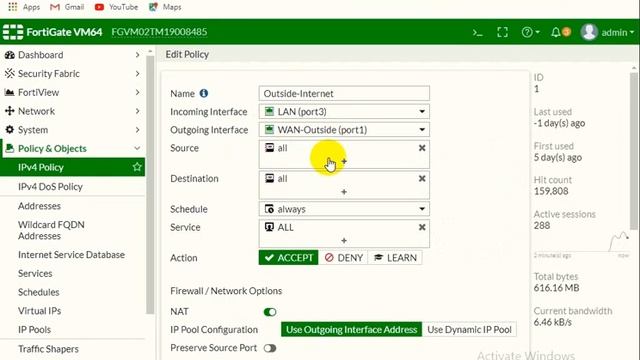
Task: Expand Network menu
Action: click(x=72, y=111)
